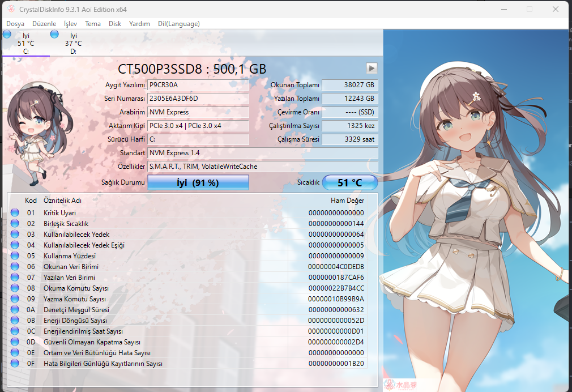Click the status orb for attribute 01
Viewport: 572px width, 392px height.
click(x=15, y=212)
